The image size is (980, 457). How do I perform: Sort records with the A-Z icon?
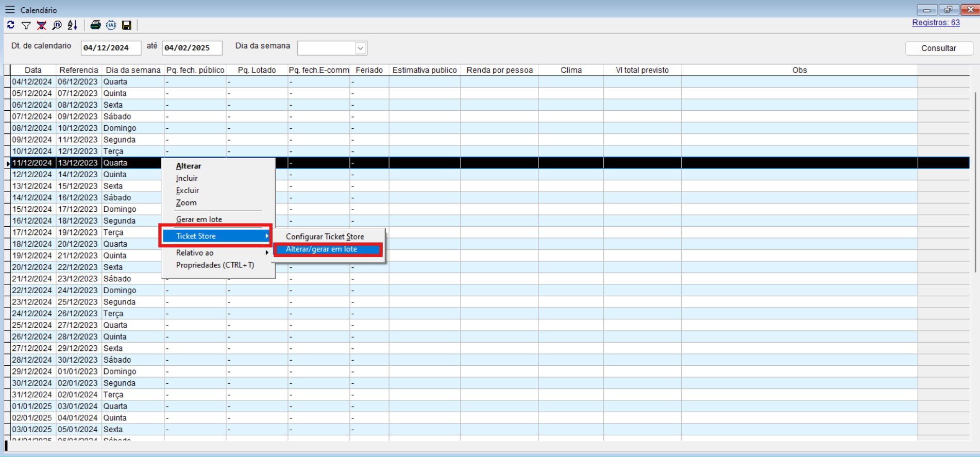click(x=73, y=25)
